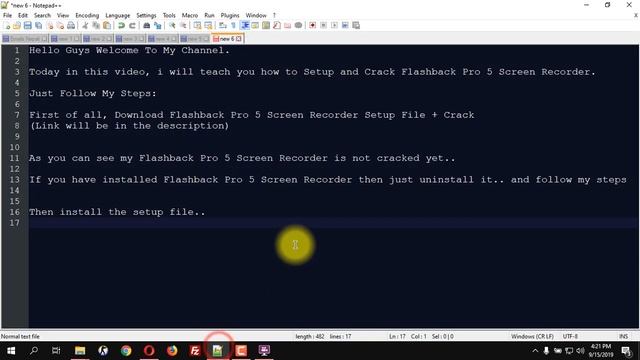Toggle synchronize vertical scrolling icon
Viewport: 640px width, 360px height.
(x=197, y=26)
